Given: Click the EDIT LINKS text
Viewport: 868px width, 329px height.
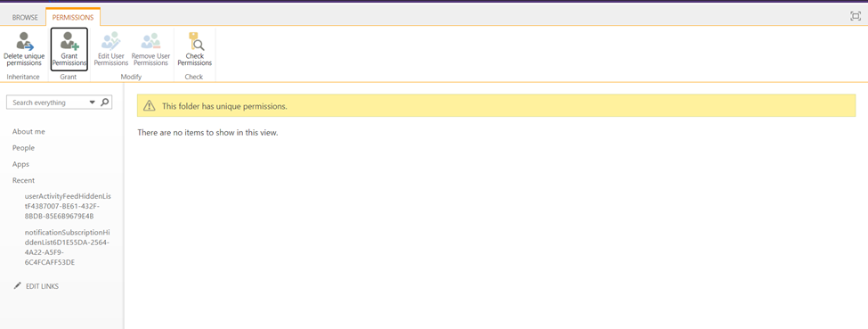Looking at the screenshot, I should click(42, 286).
